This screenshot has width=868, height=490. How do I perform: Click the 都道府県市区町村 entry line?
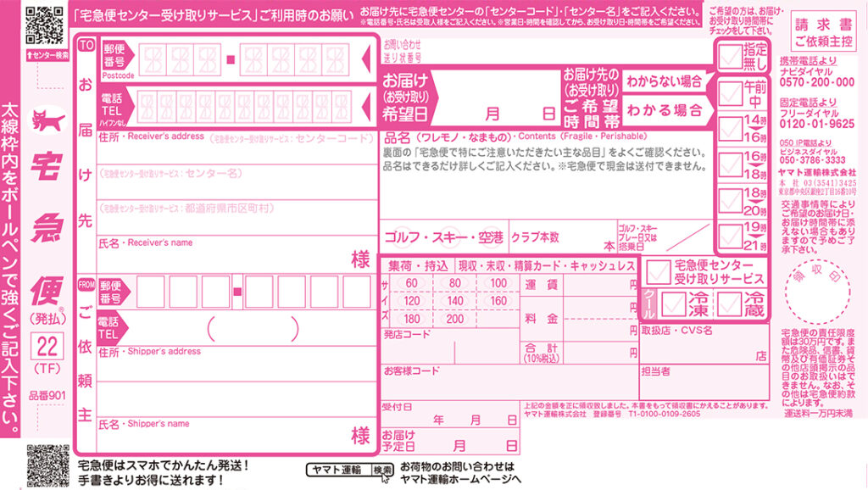(237, 218)
